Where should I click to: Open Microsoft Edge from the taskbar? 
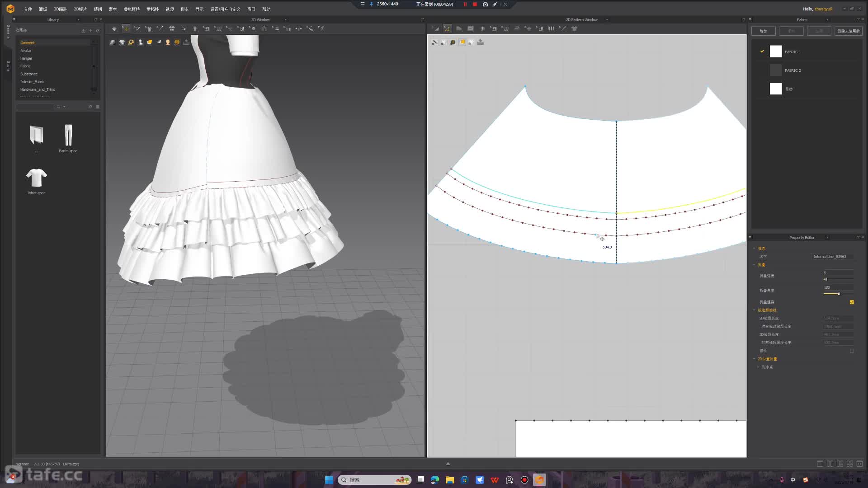click(435, 480)
